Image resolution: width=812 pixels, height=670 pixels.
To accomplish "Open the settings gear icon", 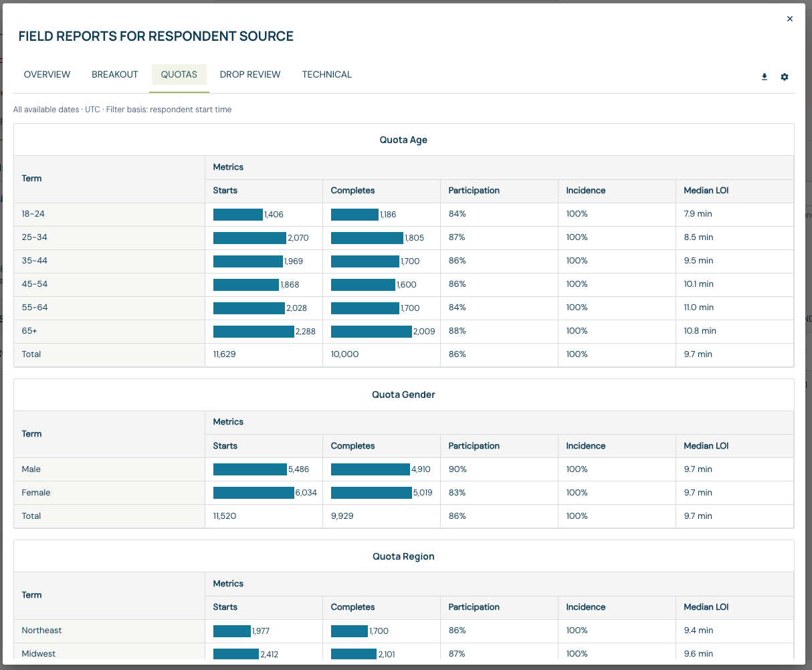I will click(x=785, y=77).
